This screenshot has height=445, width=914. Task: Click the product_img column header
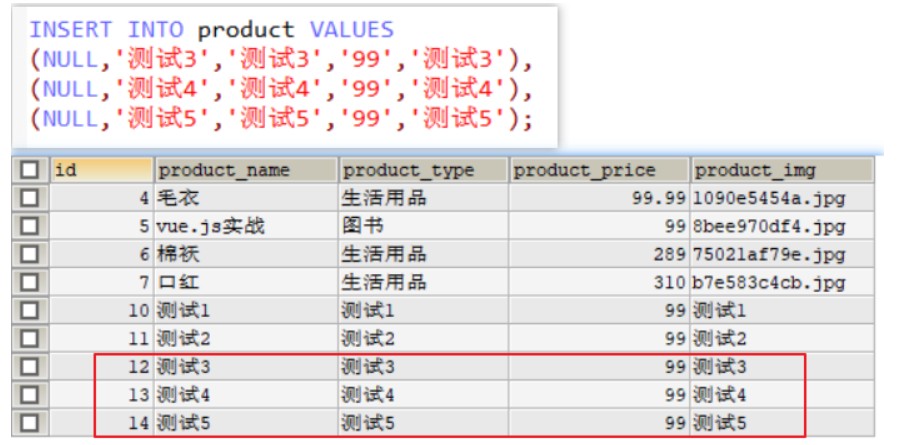click(782, 170)
